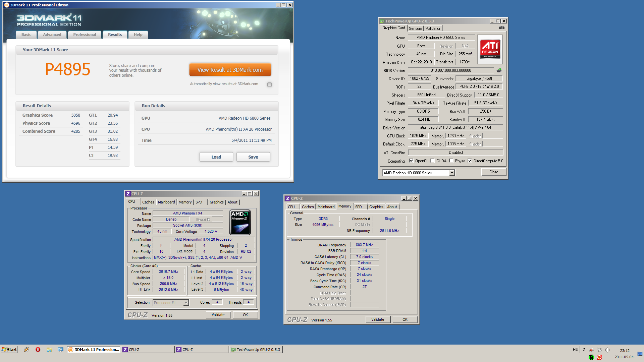This screenshot has width=644, height=362.
Task: Click the GPU-Z screenshot camera icon
Action: 501,28
